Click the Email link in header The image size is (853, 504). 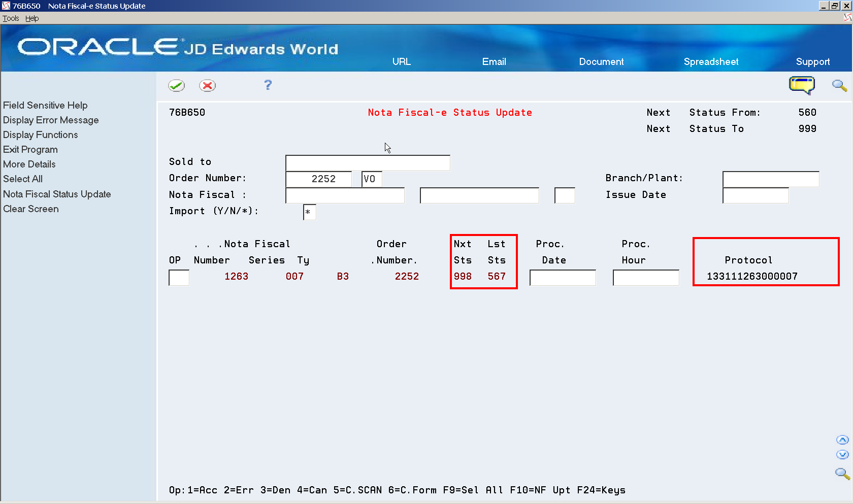click(494, 61)
